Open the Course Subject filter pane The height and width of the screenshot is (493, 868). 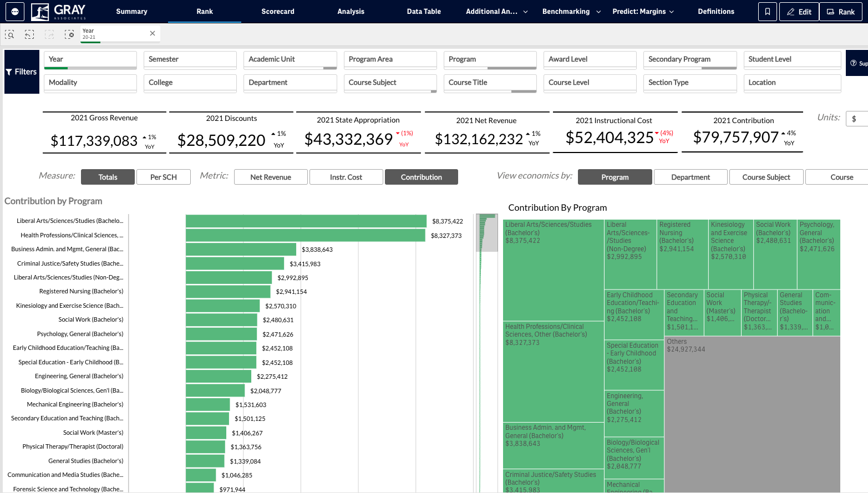click(x=390, y=83)
